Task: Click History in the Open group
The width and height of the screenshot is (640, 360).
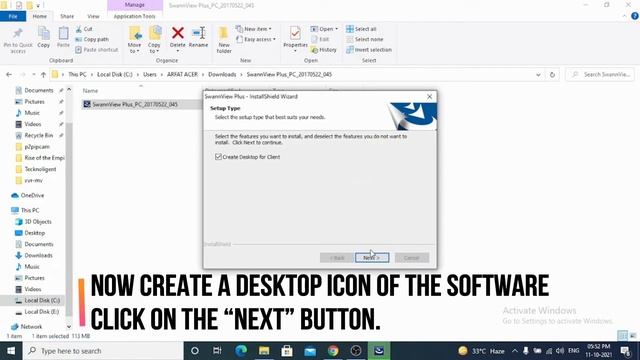Action: [324, 50]
